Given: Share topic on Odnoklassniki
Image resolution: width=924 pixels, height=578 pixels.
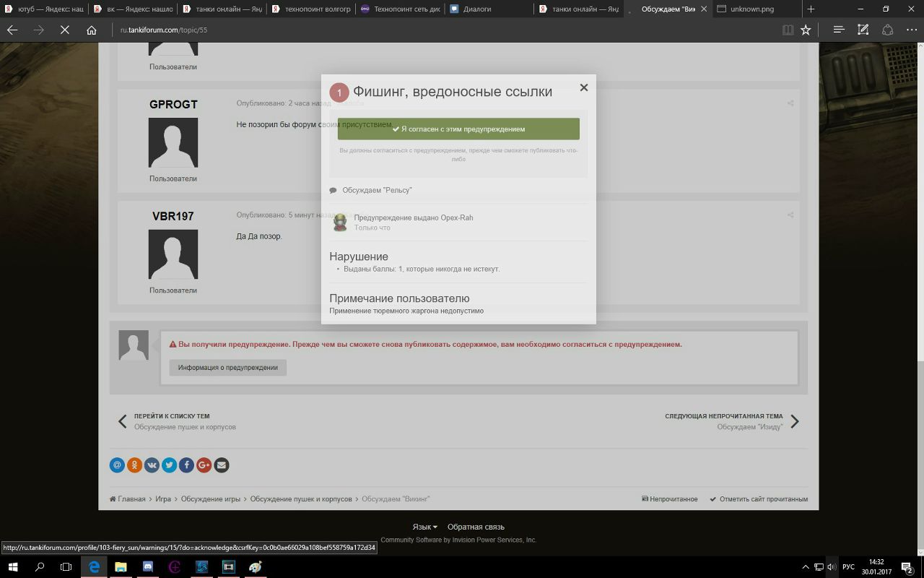Looking at the screenshot, I should point(134,465).
